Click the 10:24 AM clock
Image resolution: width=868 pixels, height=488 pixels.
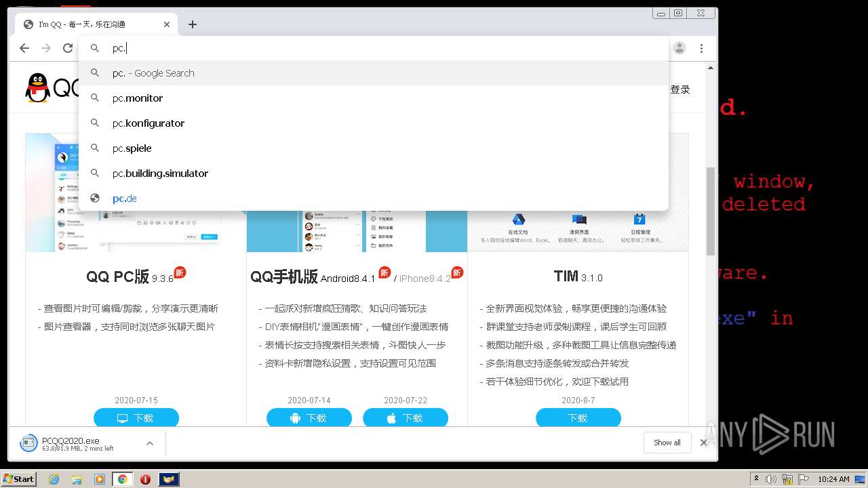point(833,479)
